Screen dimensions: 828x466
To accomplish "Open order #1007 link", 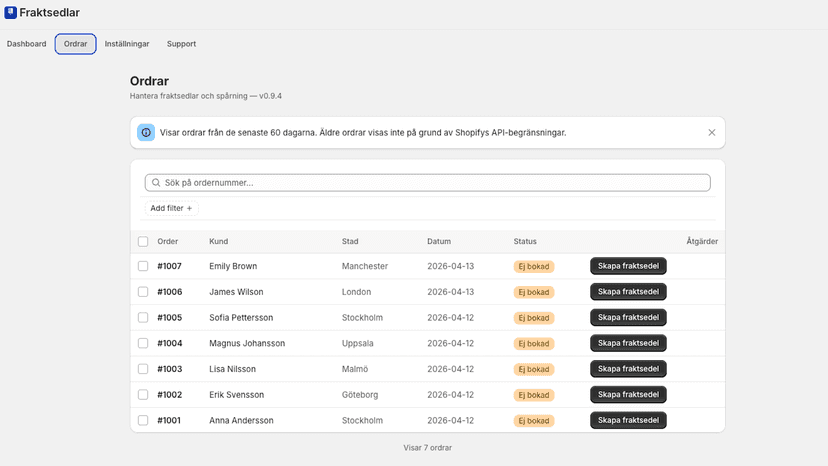I will (170, 266).
